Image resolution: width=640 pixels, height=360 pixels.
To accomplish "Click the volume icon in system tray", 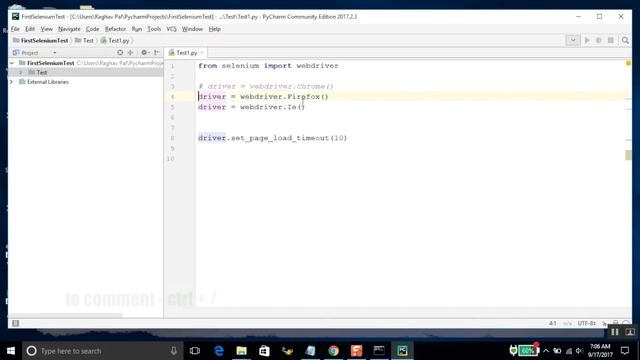I will pos(579,351).
